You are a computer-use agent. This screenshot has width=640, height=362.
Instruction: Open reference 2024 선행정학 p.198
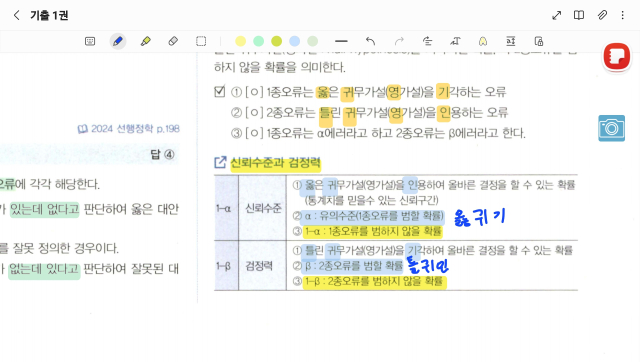[x=129, y=129]
